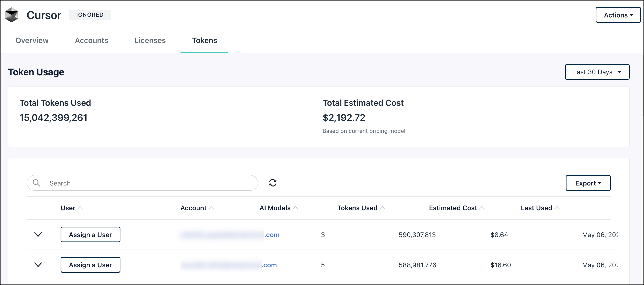Viewport: 644px width, 285px height.
Task: Click the $8.64 estimated cost cell
Action: [x=499, y=235]
